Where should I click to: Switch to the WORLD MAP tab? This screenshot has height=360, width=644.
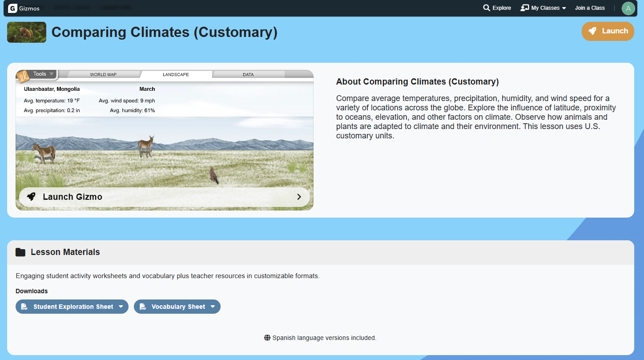click(x=103, y=75)
